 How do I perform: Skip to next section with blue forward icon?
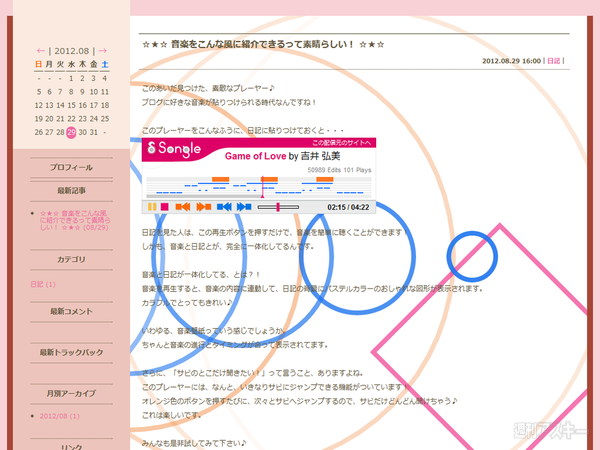coord(244,207)
